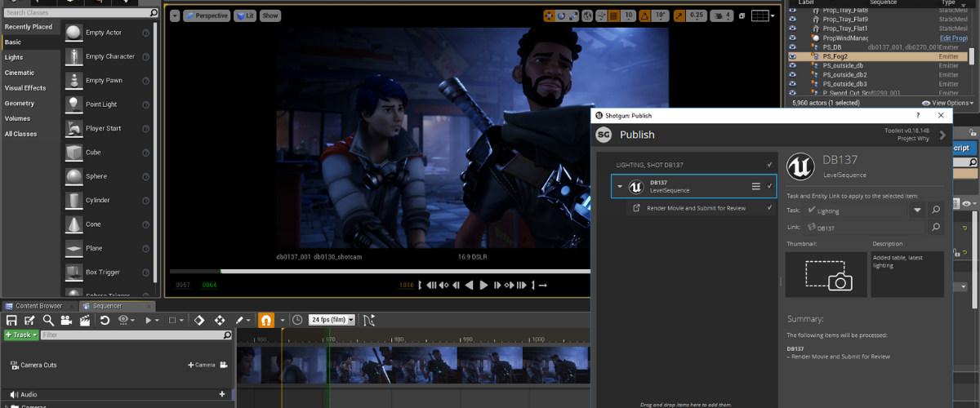This screenshot has width=980, height=408.
Task: Click the search icon next to Task field
Action: point(937,211)
